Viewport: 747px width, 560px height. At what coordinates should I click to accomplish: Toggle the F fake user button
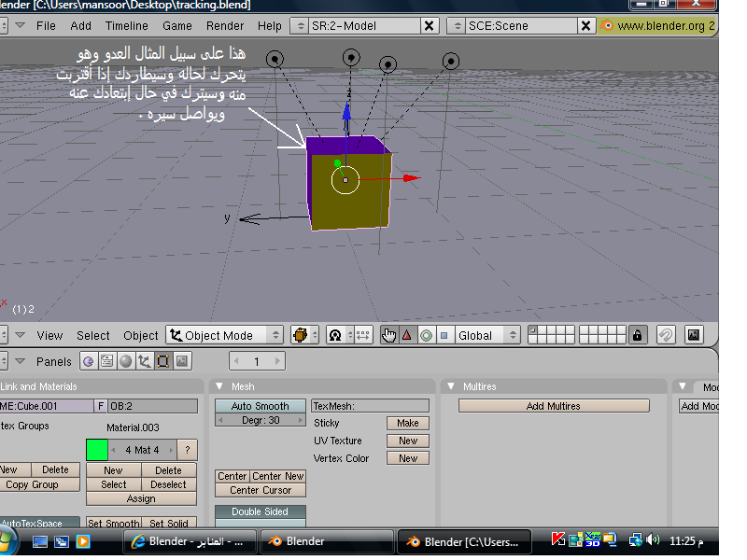[x=101, y=406]
